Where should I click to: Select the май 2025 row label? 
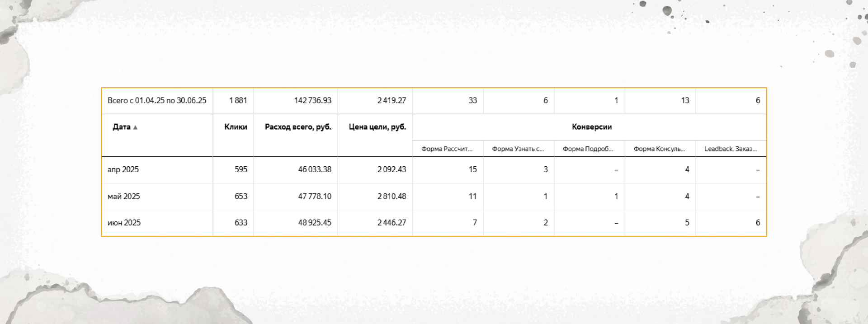tap(123, 196)
